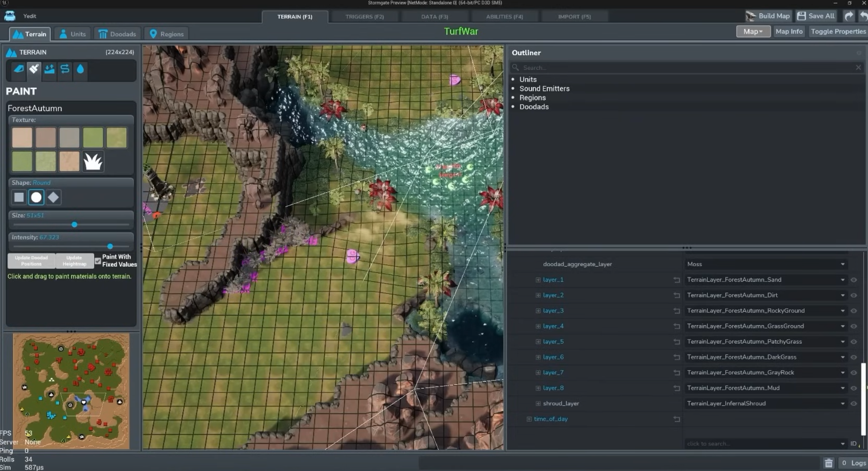Click the Intensity slider handle
Image resolution: width=868 pixels, height=471 pixels.
[110, 246]
